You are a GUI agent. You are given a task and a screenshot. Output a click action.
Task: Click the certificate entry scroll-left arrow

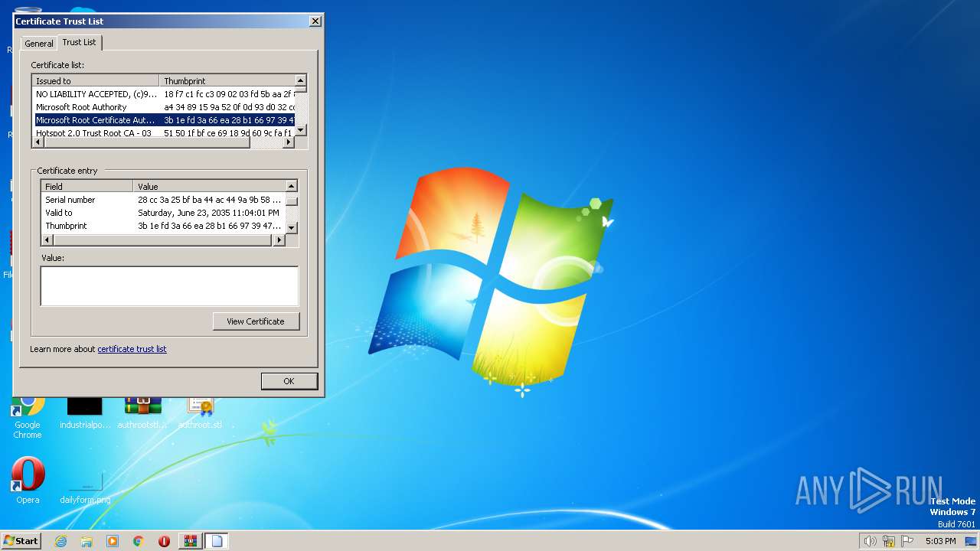click(47, 240)
